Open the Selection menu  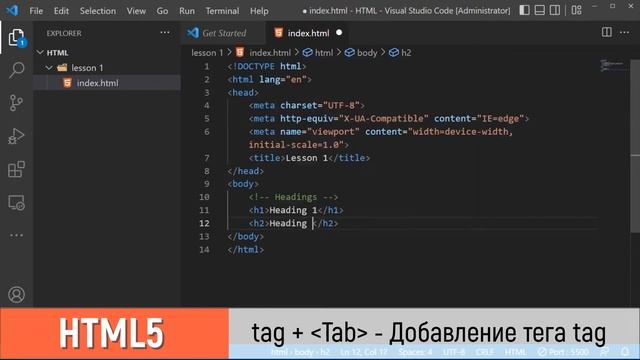98,11
